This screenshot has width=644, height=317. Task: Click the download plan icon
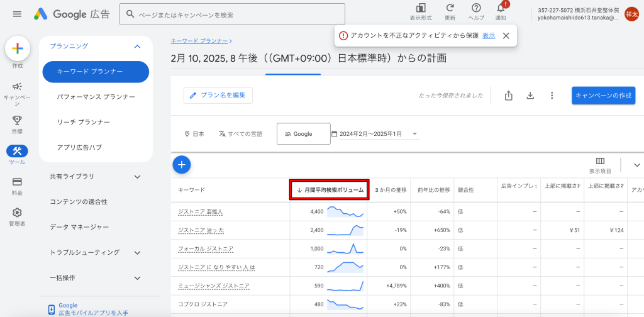pos(530,96)
